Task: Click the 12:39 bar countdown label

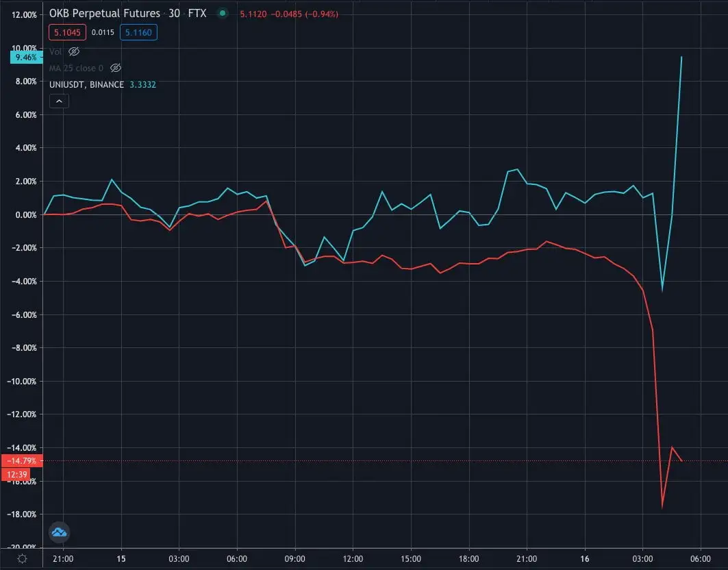Action: coord(19,474)
